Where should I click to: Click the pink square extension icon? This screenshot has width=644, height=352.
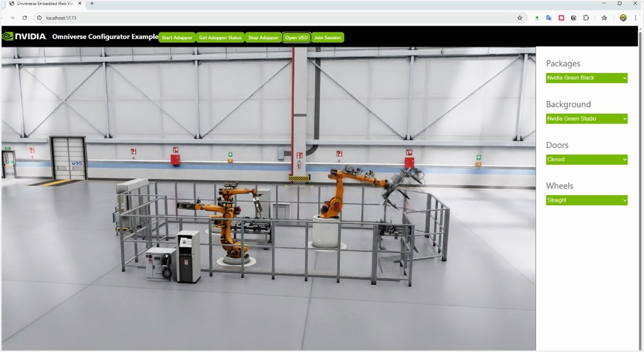point(561,18)
